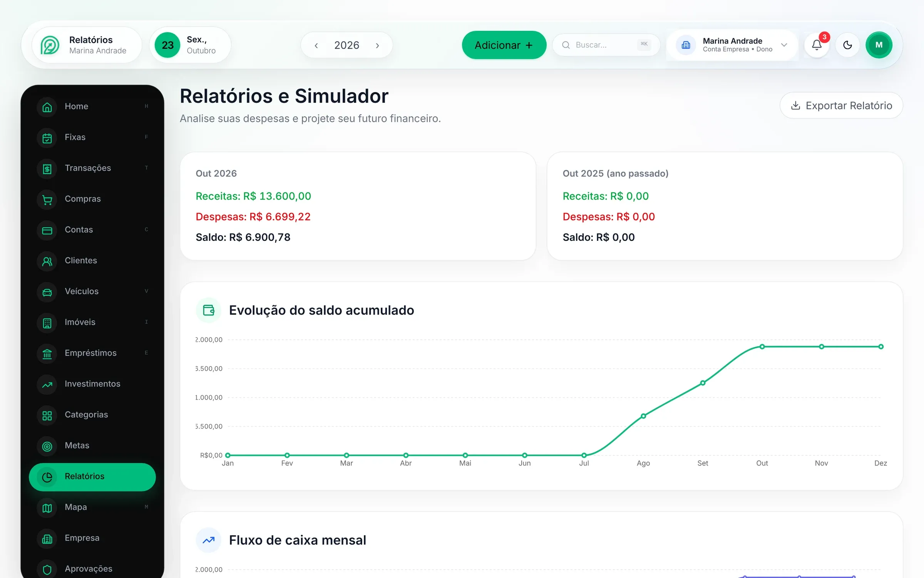Click the Out data point on saldo chart
Viewport: 924px width, 578px height.
762,347
